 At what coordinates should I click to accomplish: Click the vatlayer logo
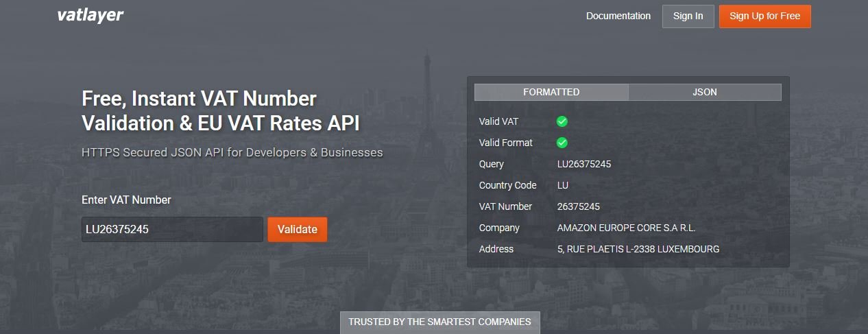(90, 15)
